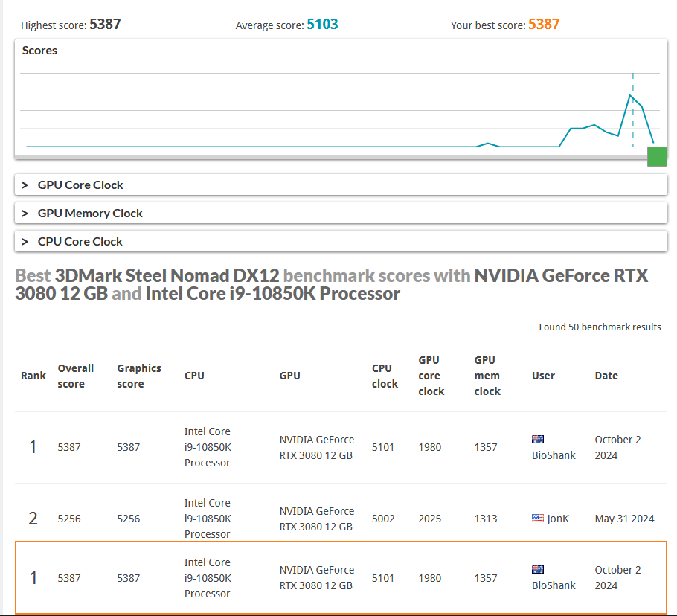The image size is (677, 616).
Task: Open the JonK user profile link
Action: pyautogui.click(x=558, y=519)
